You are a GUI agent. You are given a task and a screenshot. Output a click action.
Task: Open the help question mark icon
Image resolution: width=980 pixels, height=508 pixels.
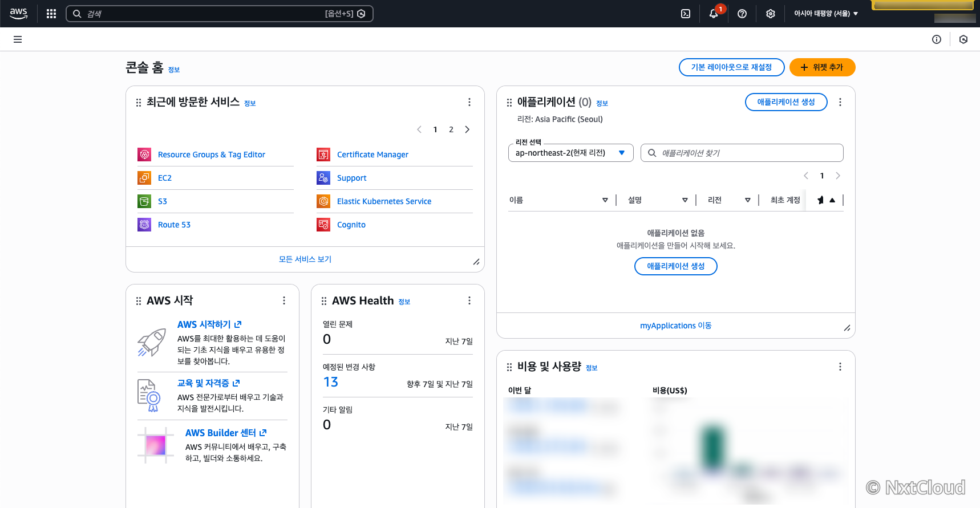point(742,14)
